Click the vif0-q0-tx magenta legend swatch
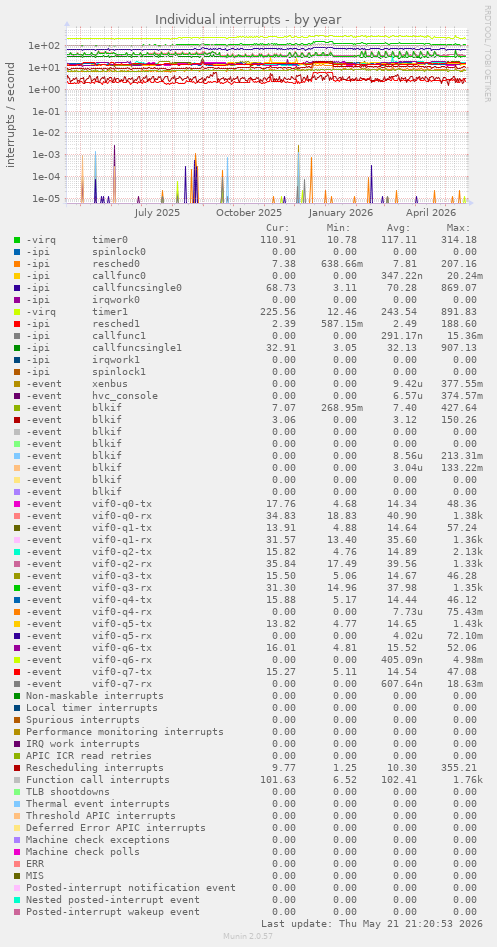The width and height of the screenshot is (497, 947). 17,504
